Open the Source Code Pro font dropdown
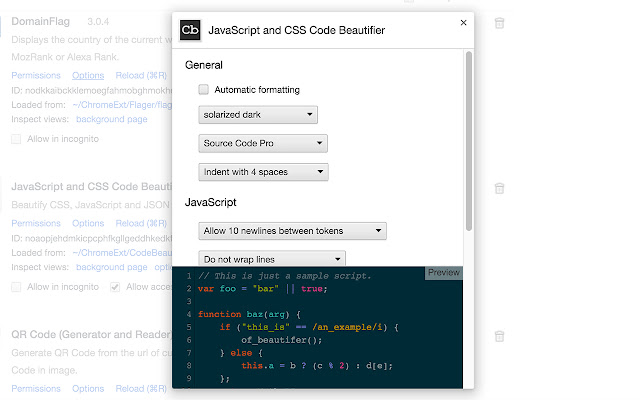The image size is (640, 400). [x=263, y=143]
